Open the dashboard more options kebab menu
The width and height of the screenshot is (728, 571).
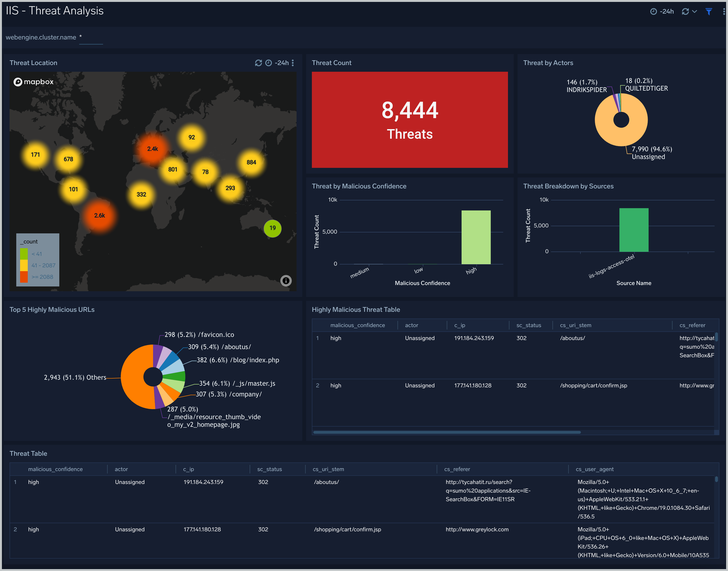point(724,11)
